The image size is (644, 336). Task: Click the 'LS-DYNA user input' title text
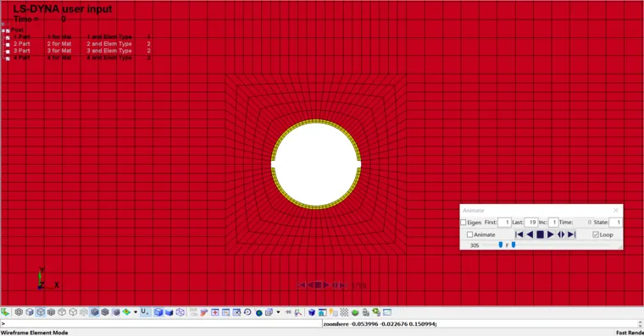63,9
